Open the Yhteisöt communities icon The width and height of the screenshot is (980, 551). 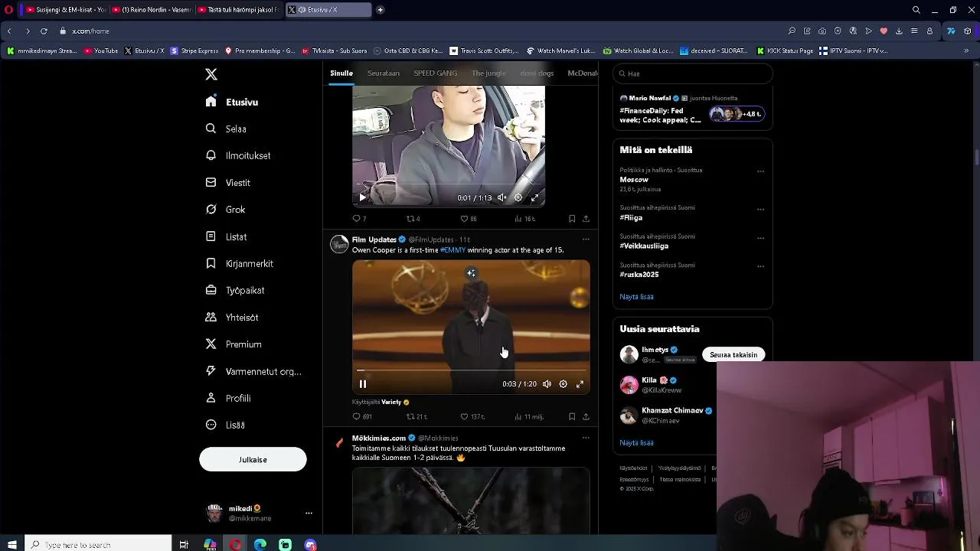(x=211, y=317)
